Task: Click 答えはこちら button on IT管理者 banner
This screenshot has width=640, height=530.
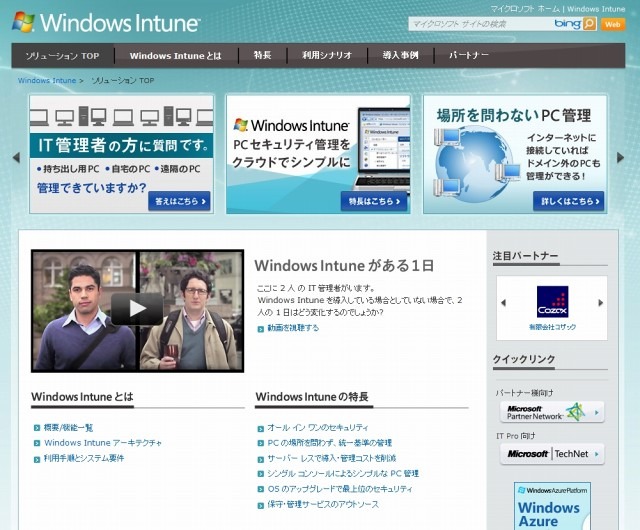Action: coord(179,201)
